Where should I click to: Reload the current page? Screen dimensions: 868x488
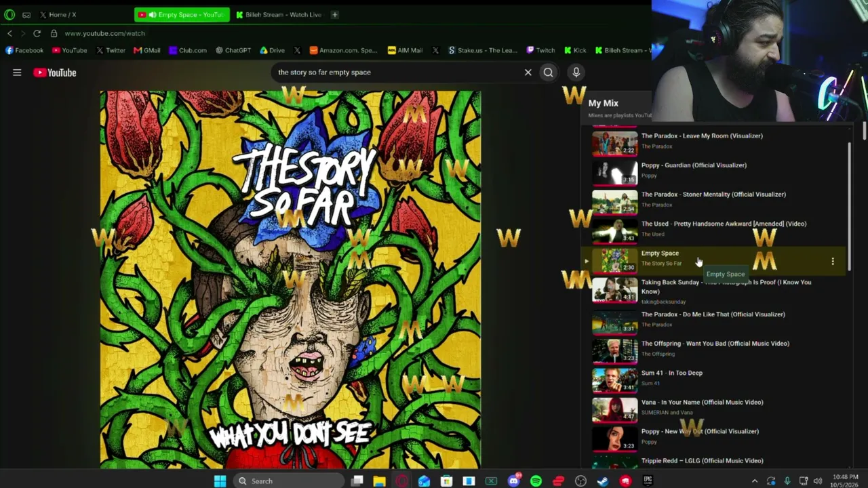37,33
